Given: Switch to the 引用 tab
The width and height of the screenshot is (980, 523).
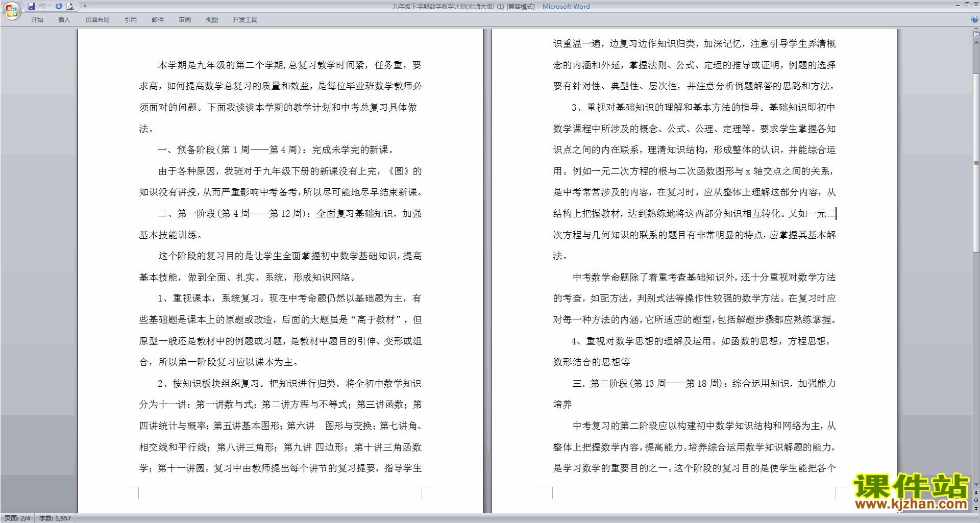Looking at the screenshot, I should tap(130, 19).
